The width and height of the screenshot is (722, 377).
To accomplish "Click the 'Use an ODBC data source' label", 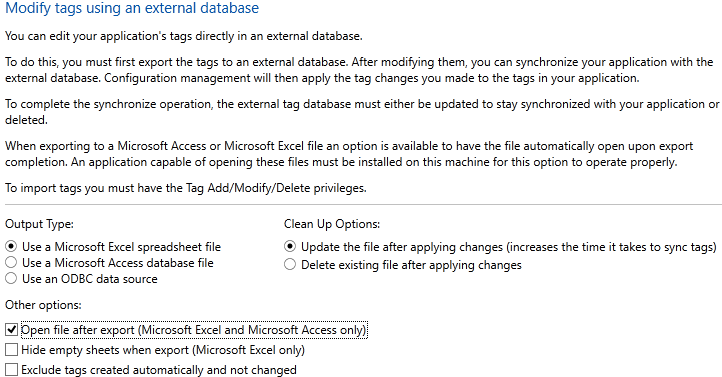I will (x=90, y=279).
